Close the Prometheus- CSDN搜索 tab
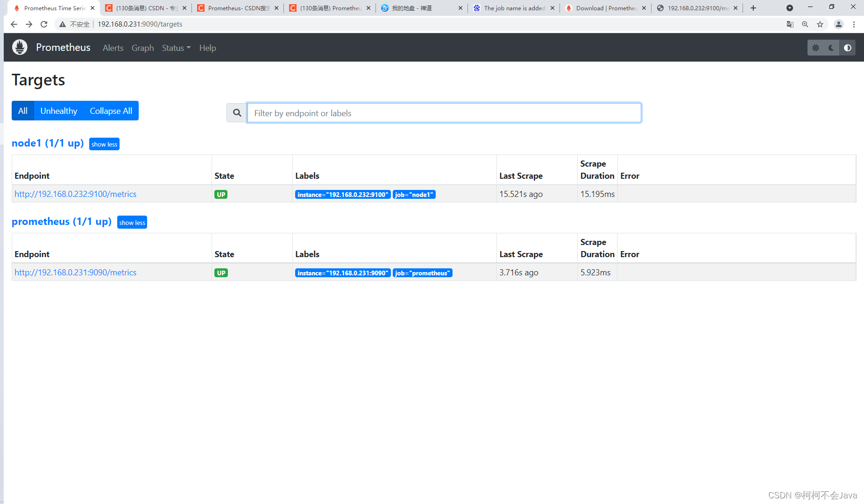 coord(276,8)
